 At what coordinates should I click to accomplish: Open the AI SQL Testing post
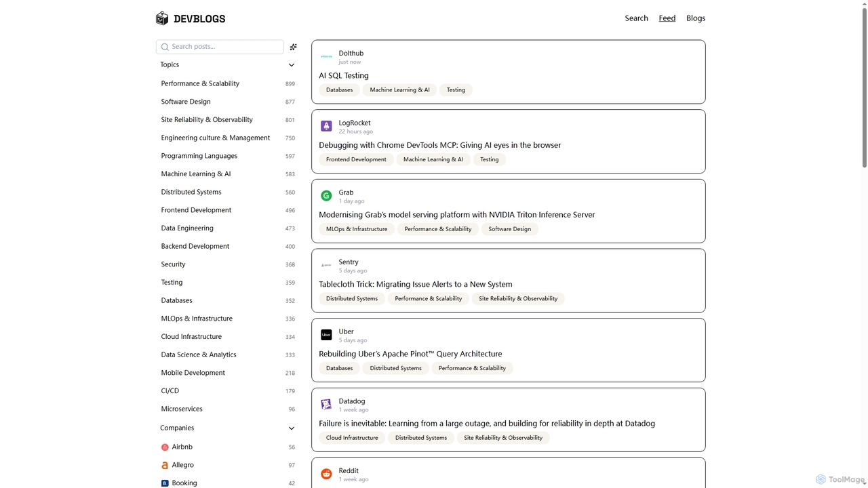click(x=344, y=76)
